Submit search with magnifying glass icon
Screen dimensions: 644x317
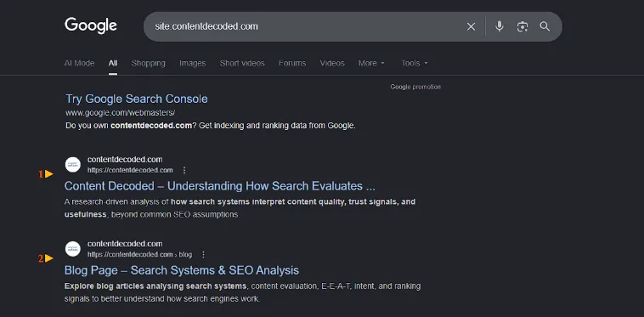(545, 26)
